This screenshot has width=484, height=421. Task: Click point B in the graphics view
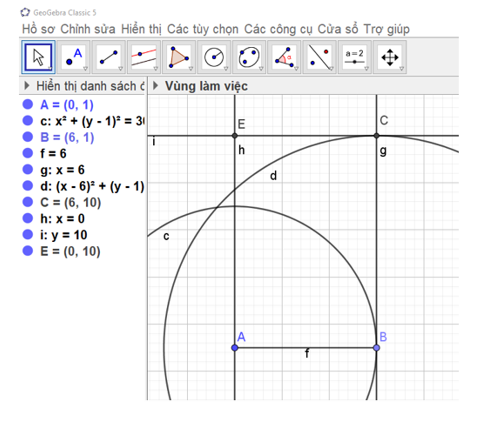tap(377, 348)
